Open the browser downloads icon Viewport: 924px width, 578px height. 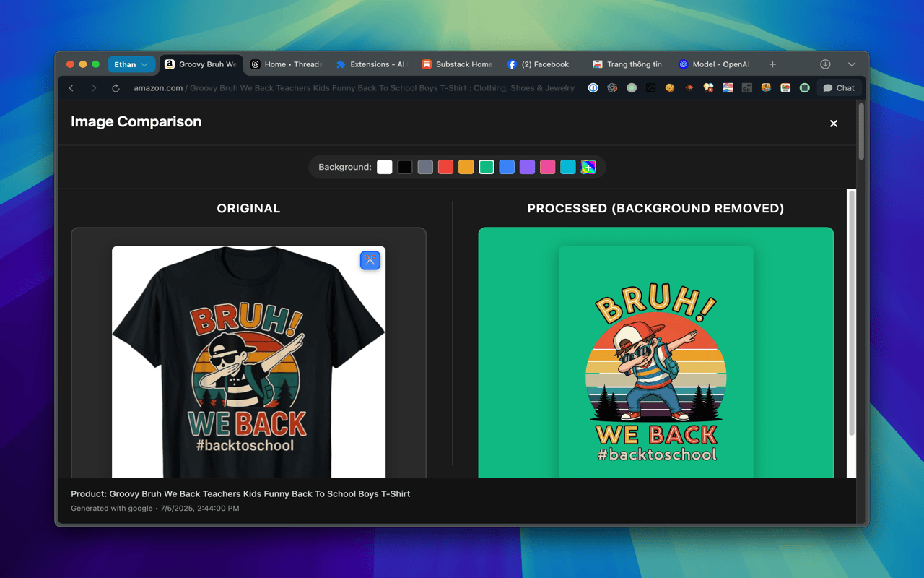(825, 64)
